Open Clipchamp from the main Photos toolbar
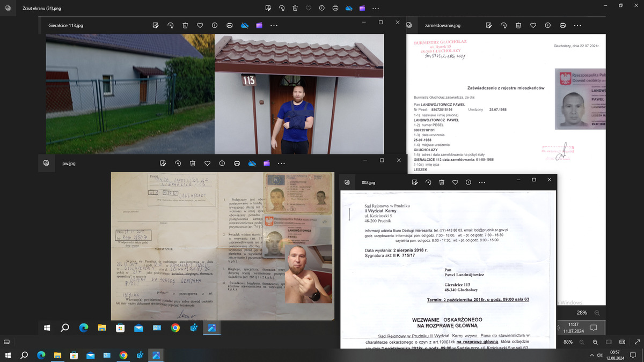The width and height of the screenshot is (644, 362). click(x=362, y=8)
